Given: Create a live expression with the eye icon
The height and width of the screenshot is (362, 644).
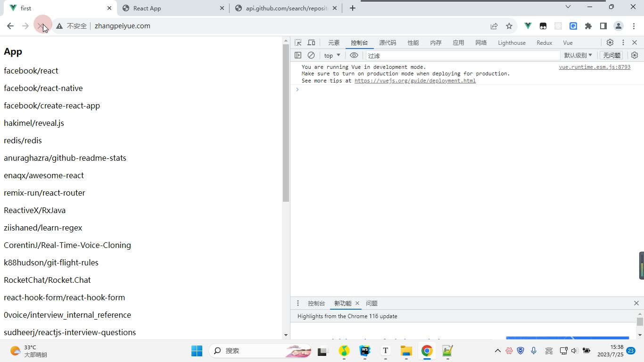Looking at the screenshot, I should pos(354,55).
